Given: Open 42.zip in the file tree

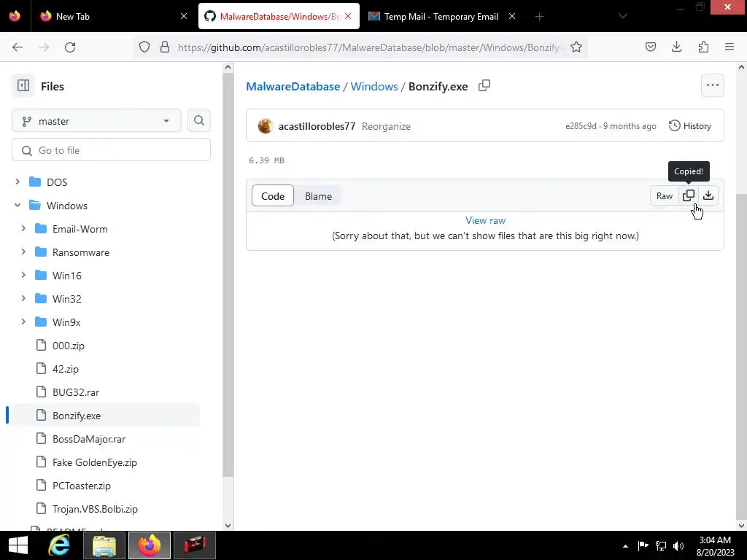Looking at the screenshot, I should tap(65, 368).
